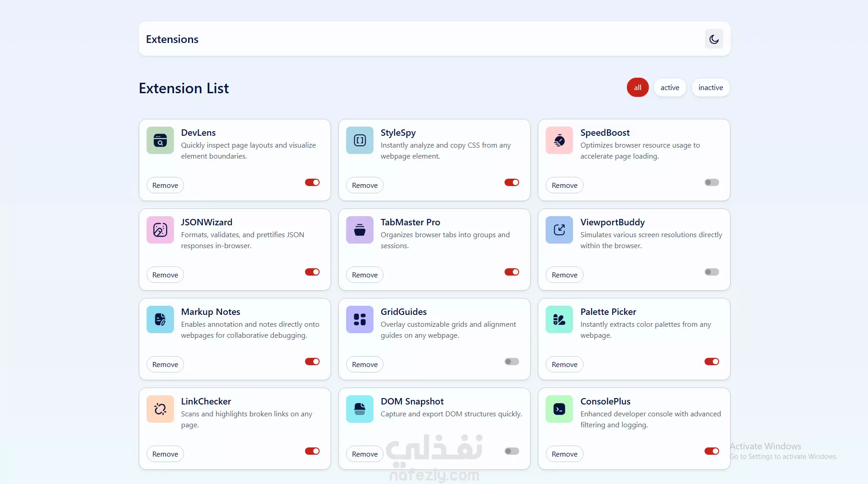The image size is (868, 484).
Task: Click the 'JSONWizard' card title
Action: pos(206,222)
